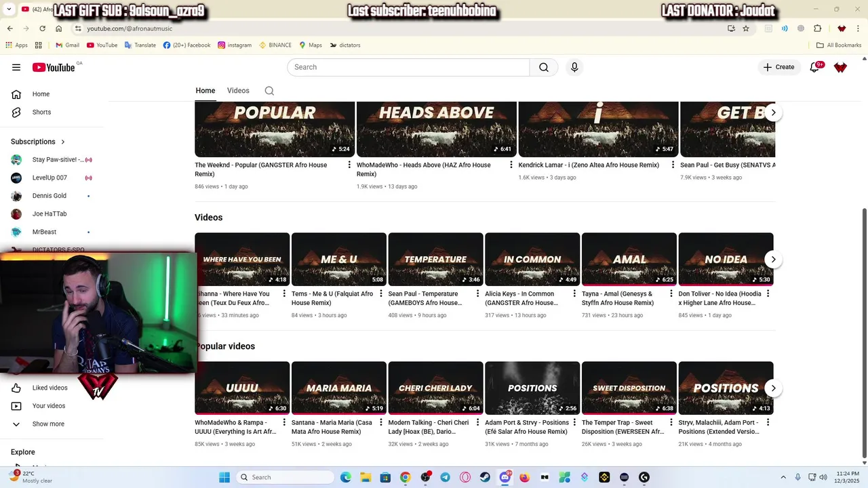Open three-dot menu for The Temper Trap video
This screenshot has height=488, width=868.
[x=671, y=422]
